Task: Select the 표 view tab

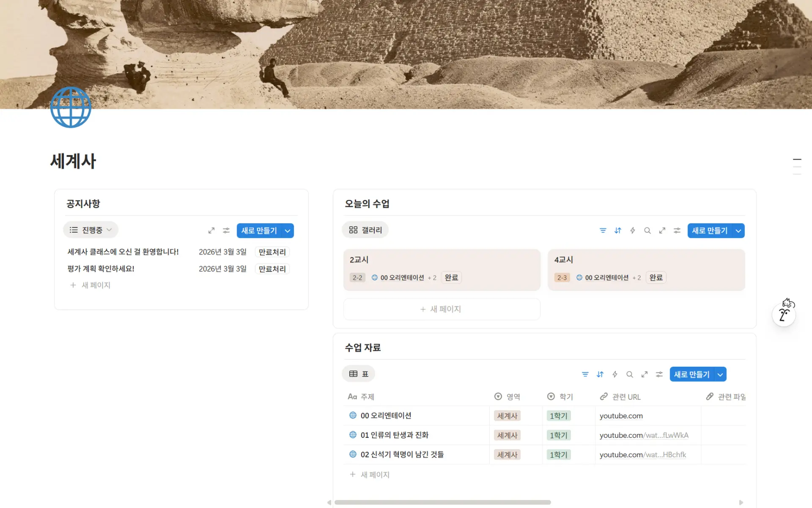Action: pyautogui.click(x=359, y=374)
